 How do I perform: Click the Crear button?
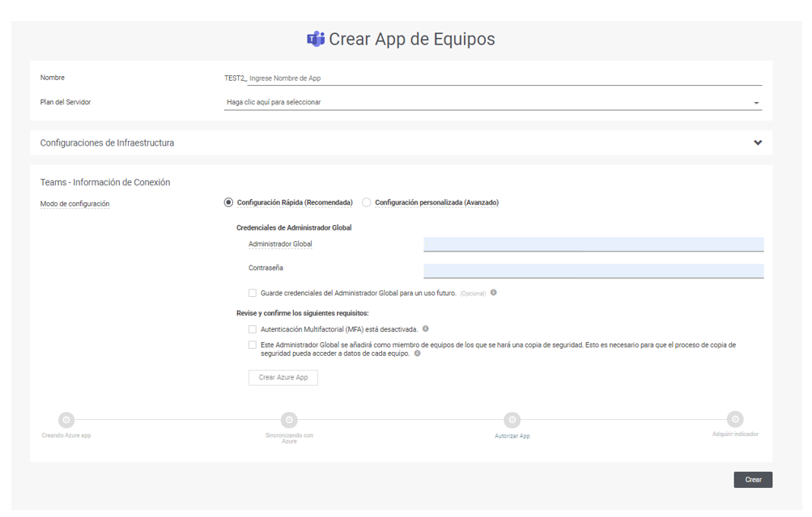[753, 480]
